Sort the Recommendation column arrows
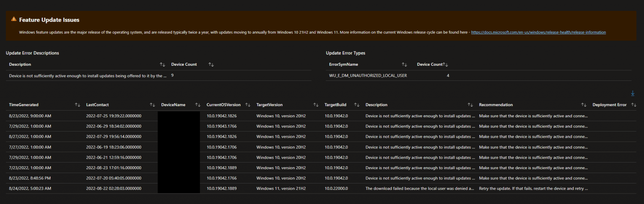Image resolution: width=644 pixels, height=204 pixels. pos(584,105)
